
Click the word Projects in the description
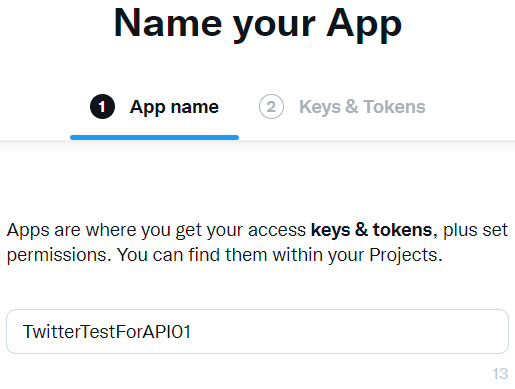[x=403, y=255]
